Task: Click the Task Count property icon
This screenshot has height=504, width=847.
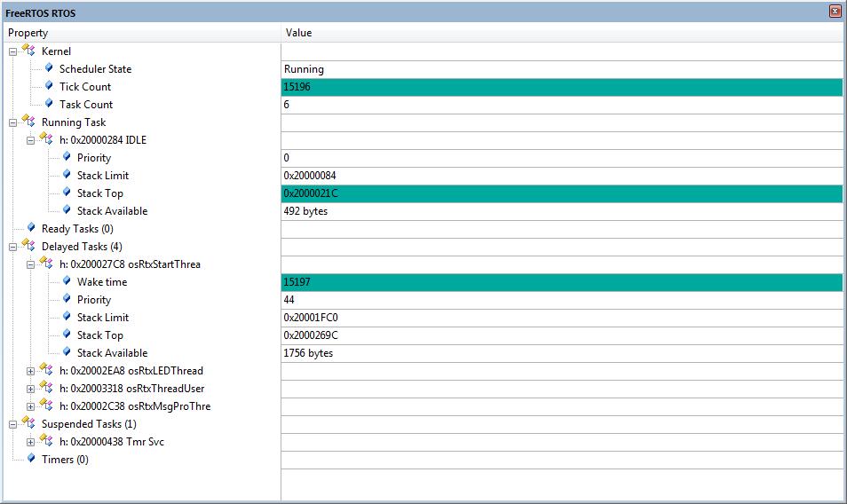Action: click(49, 104)
